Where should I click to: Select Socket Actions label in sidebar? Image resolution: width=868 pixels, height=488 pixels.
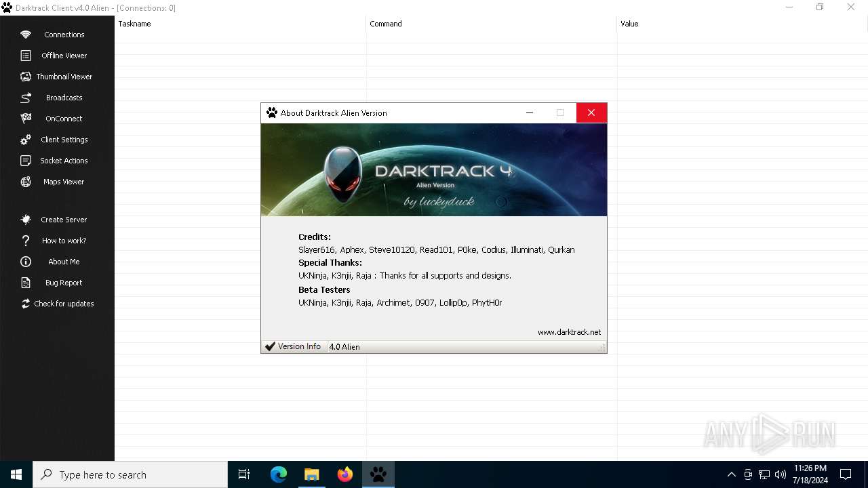(x=64, y=161)
